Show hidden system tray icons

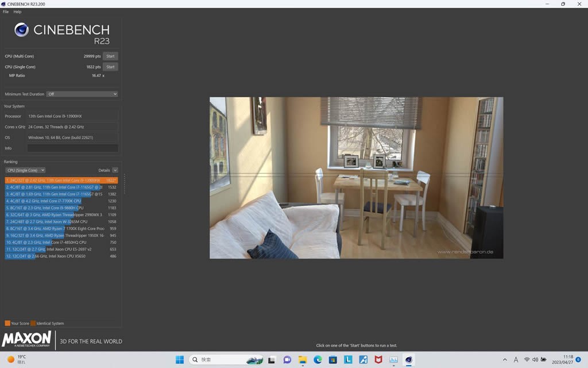point(505,360)
